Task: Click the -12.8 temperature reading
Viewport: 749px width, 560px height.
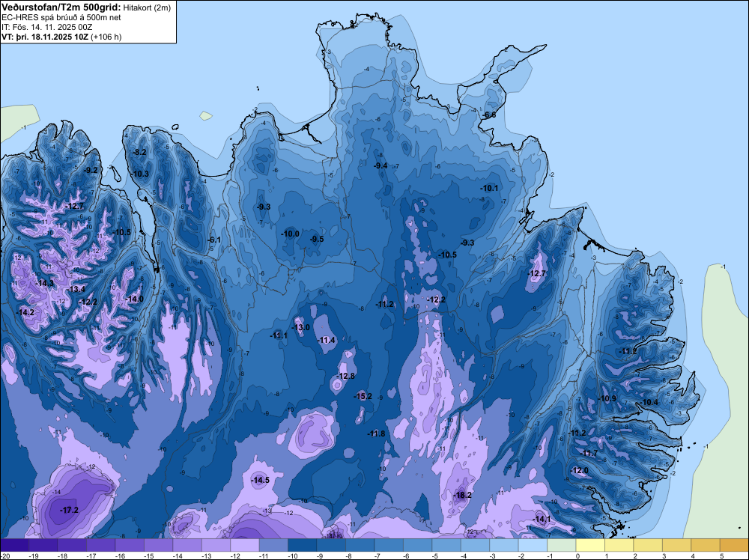Action: click(x=346, y=376)
